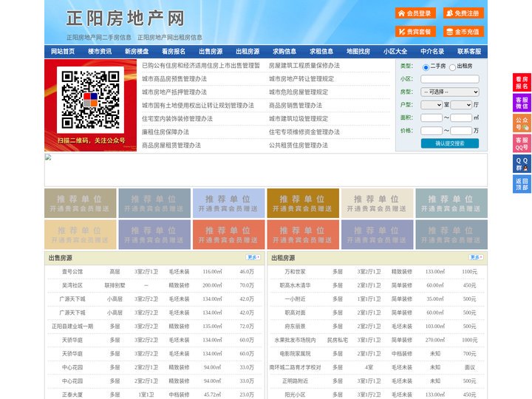Open the 正泰大厦 sale listing
Viewport: 532px width, 399px height.
coord(72,395)
